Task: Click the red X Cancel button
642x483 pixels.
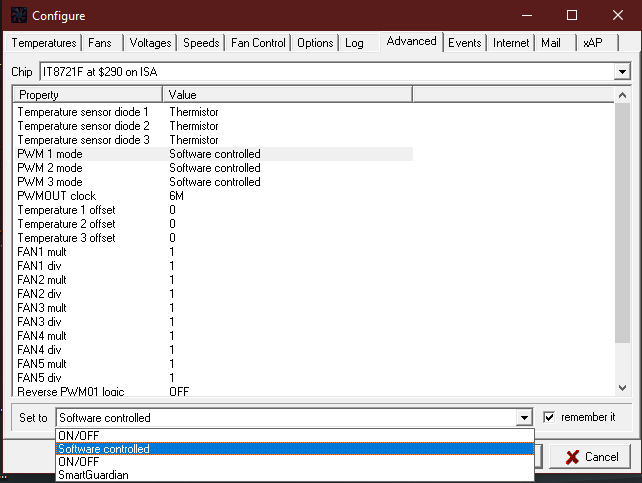Action: [590, 456]
